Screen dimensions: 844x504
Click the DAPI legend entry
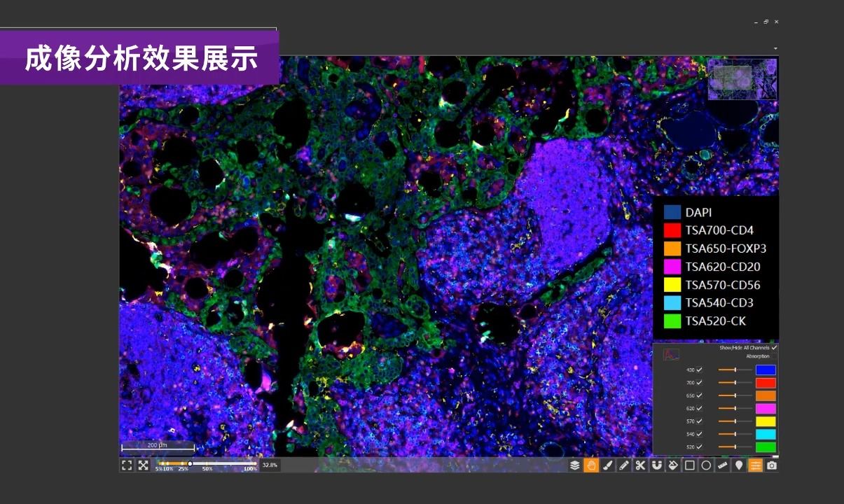click(x=688, y=212)
